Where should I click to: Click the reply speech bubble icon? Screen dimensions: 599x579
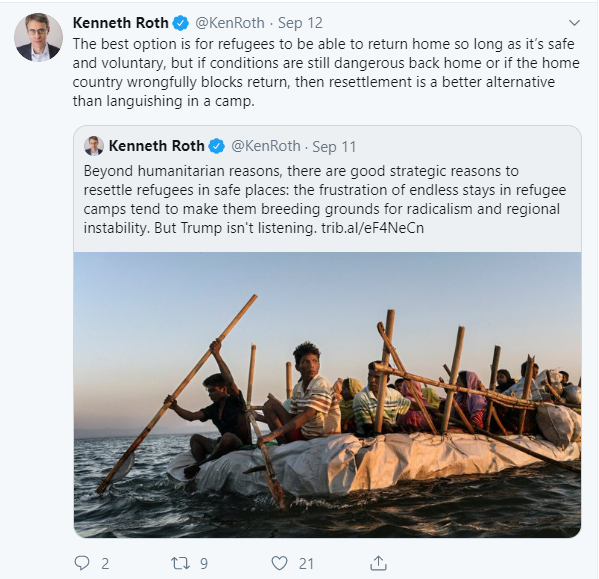coord(81,563)
